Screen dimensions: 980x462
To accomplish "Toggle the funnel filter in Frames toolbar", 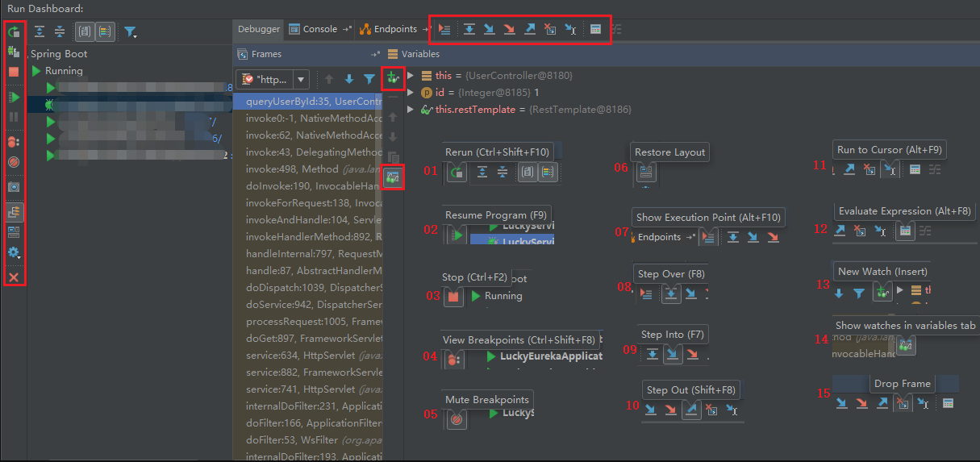I will coord(369,79).
